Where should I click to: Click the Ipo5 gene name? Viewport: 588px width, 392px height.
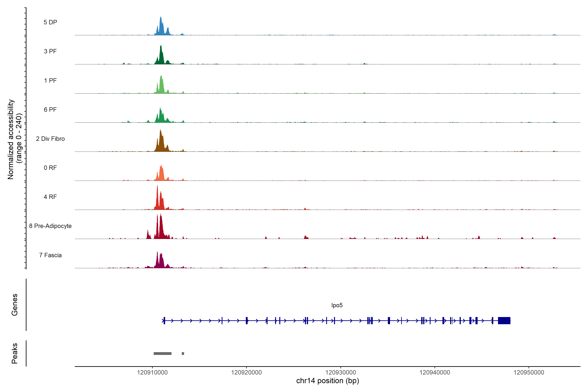337,305
